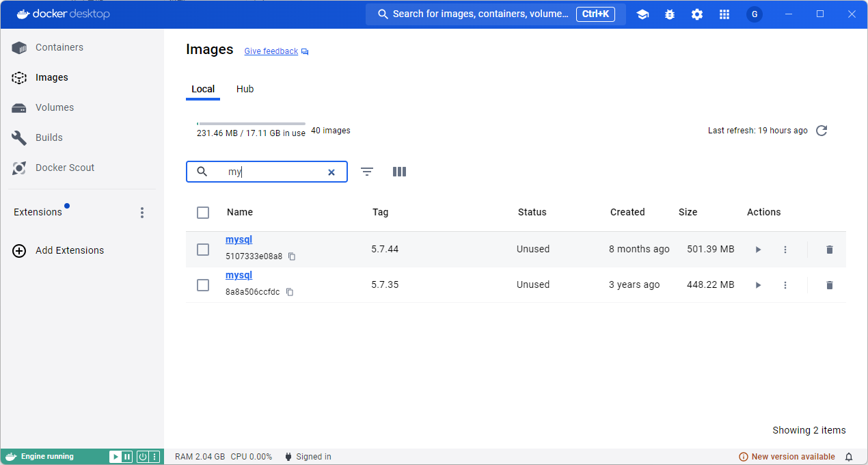This screenshot has height=465, width=868.
Task: Open more actions for mysql 5.7.35
Action: point(785,285)
